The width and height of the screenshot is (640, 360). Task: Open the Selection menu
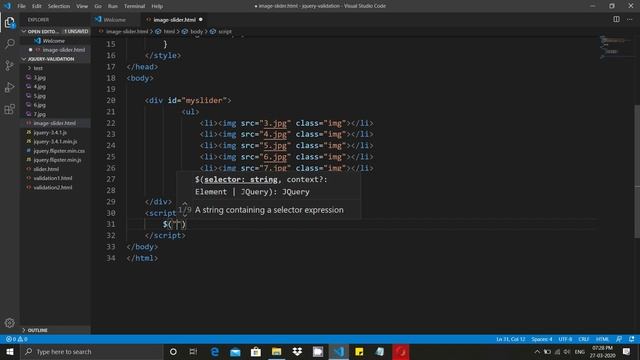pos(59,6)
